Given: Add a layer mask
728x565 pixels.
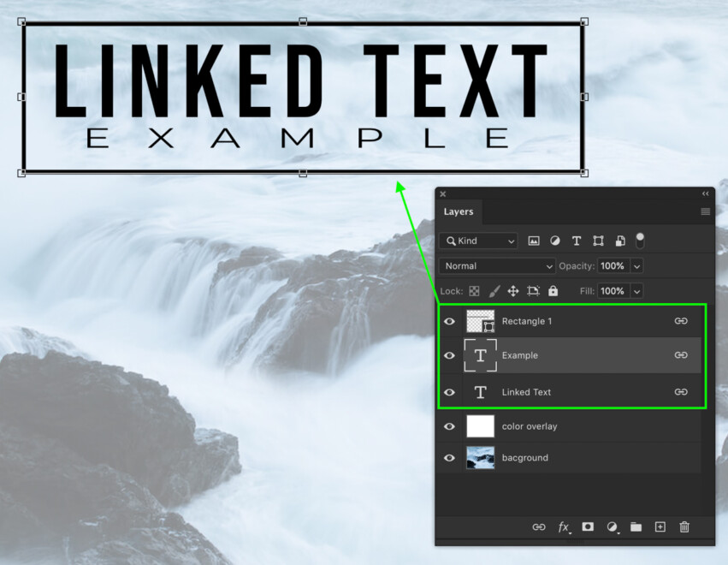Looking at the screenshot, I should click(x=587, y=527).
